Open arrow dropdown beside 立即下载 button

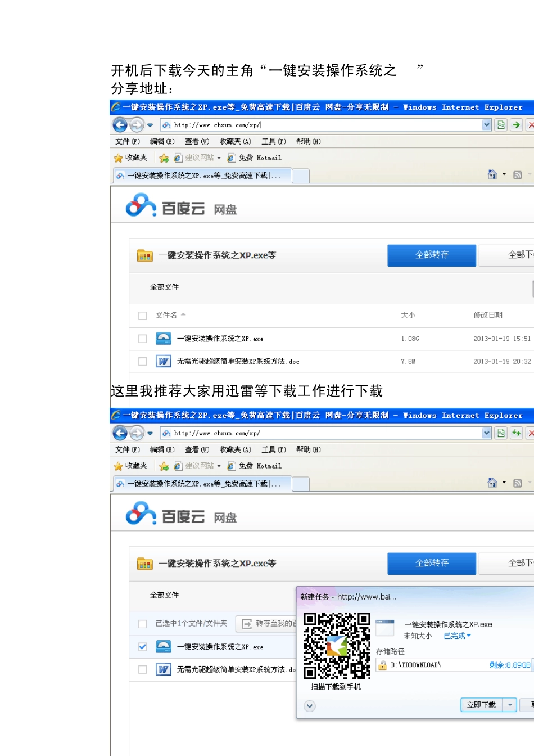pyautogui.click(x=510, y=705)
